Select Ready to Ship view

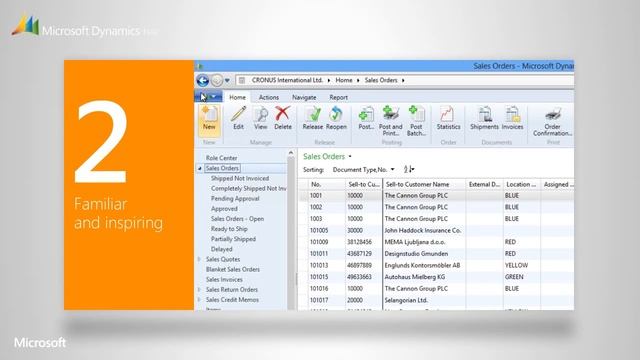229,229
